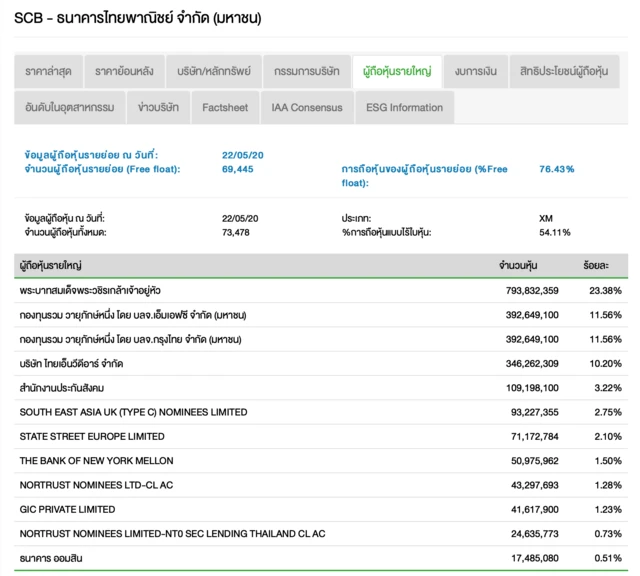The image size is (640, 576).
Task: Open the IAA Consensus tab
Action: [x=307, y=107]
